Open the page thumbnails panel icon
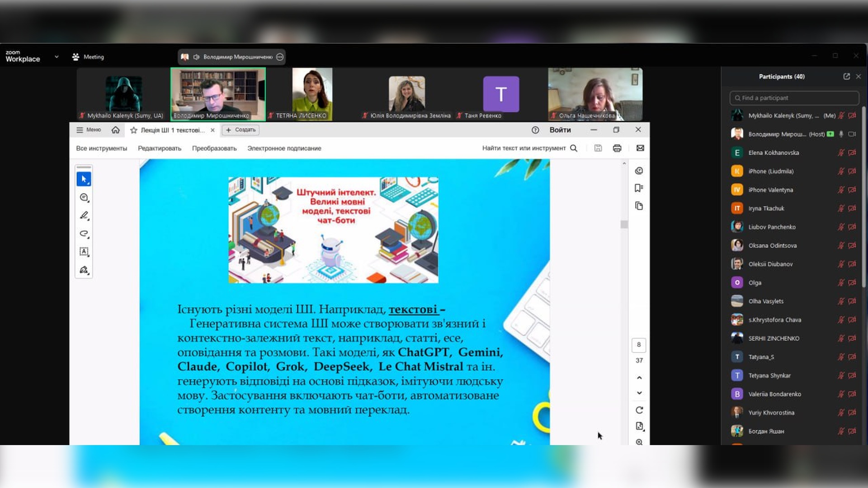868x488 pixels. pos(639,206)
